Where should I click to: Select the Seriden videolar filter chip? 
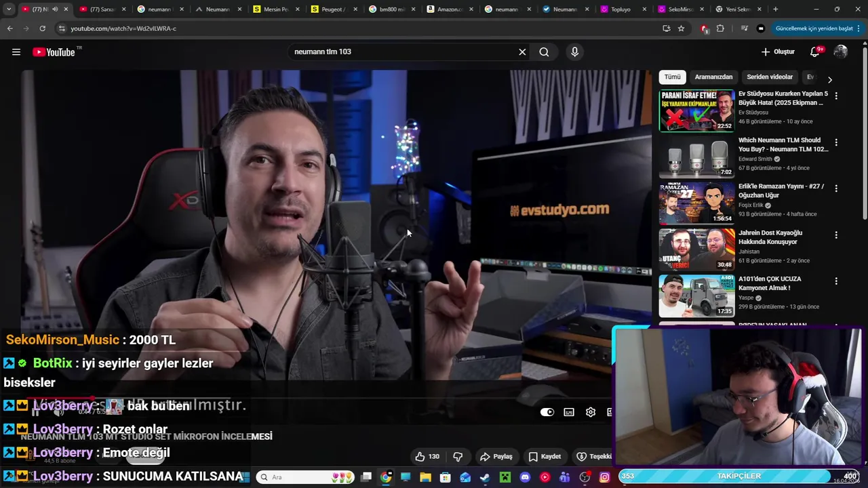(770, 77)
